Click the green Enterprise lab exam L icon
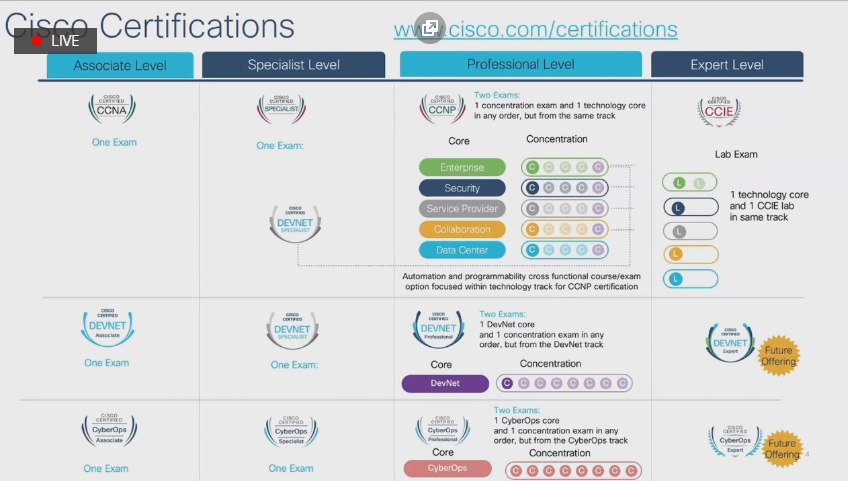 tap(679, 183)
